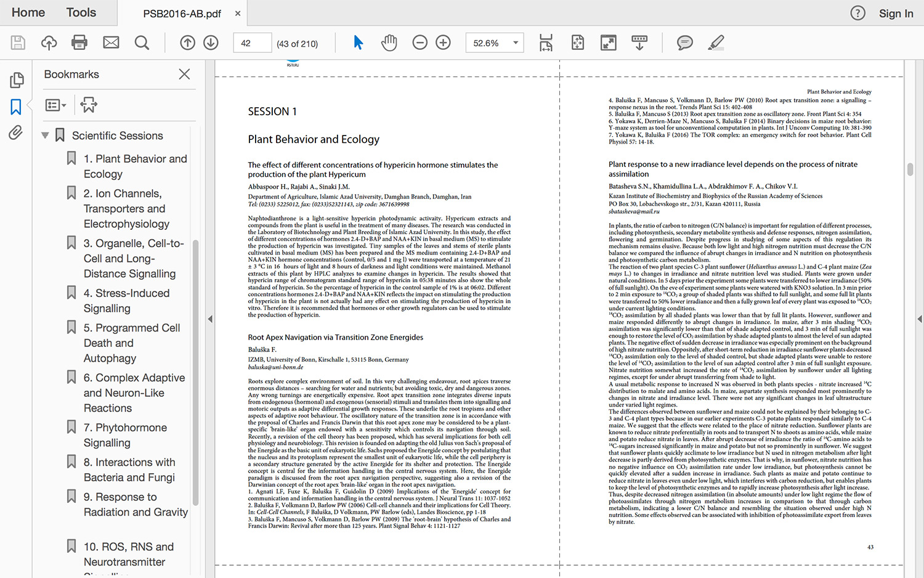Open bookmark 8. Interactions with Bacteria and Fungi
Viewport: 924px width, 578px height.
coord(129,470)
